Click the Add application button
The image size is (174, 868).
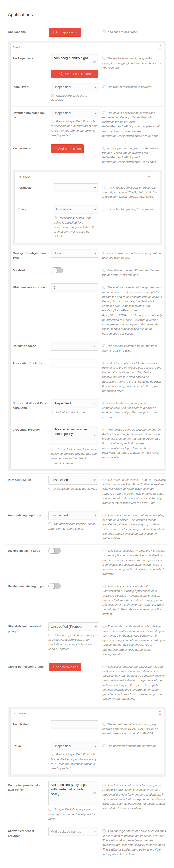click(65, 32)
